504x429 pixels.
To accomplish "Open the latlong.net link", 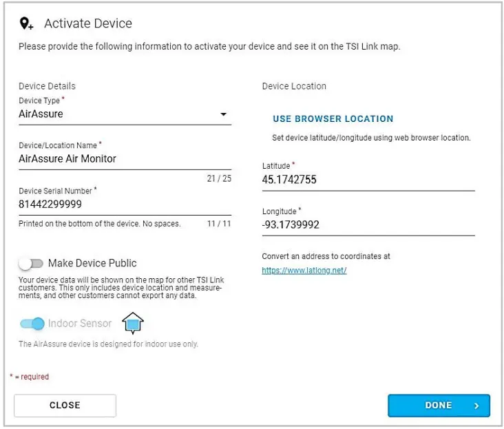I will tap(304, 270).
